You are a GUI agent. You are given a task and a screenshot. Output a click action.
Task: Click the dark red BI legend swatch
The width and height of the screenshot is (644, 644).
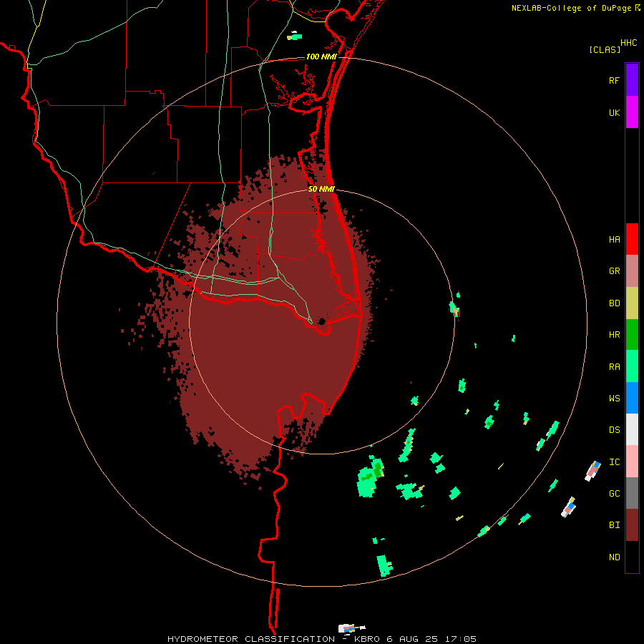pyautogui.click(x=632, y=525)
